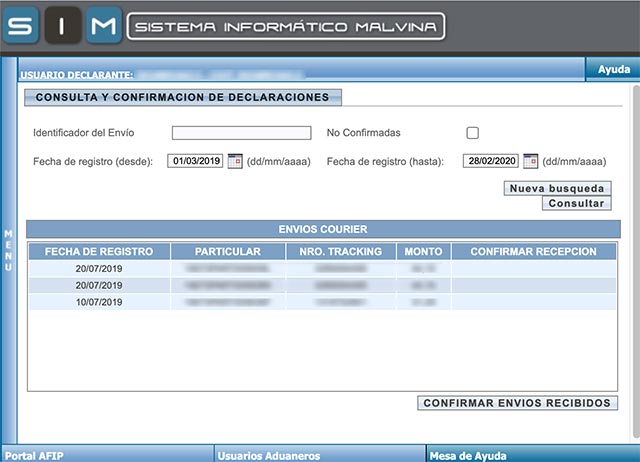The image size is (640, 462).
Task: Expand the vertical MENU sidebar
Action: (x=9, y=250)
